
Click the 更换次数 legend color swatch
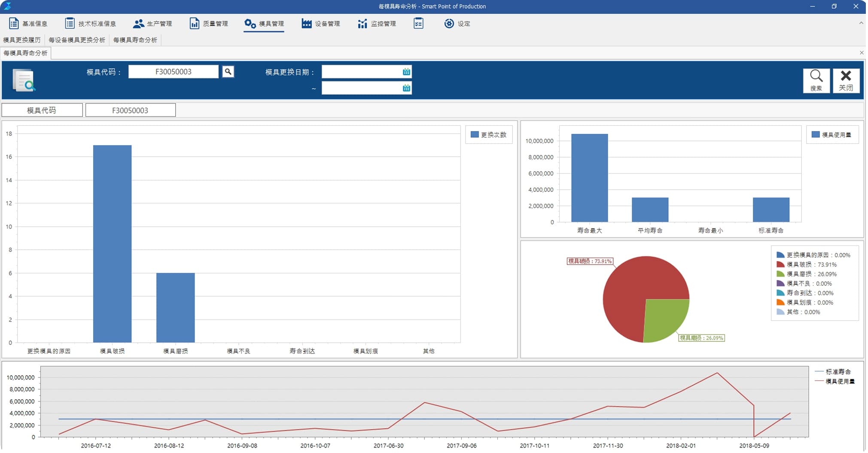[x=475, y=135]
